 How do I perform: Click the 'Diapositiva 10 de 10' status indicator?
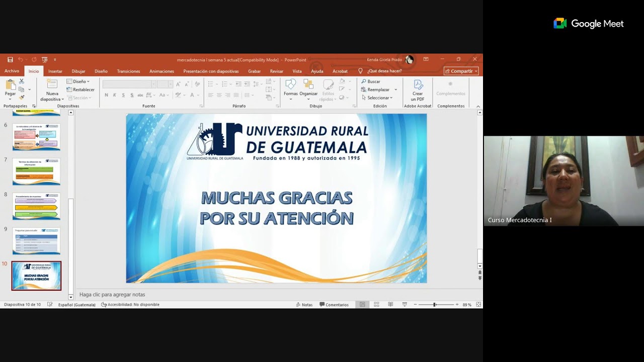(x=22, y=305)
